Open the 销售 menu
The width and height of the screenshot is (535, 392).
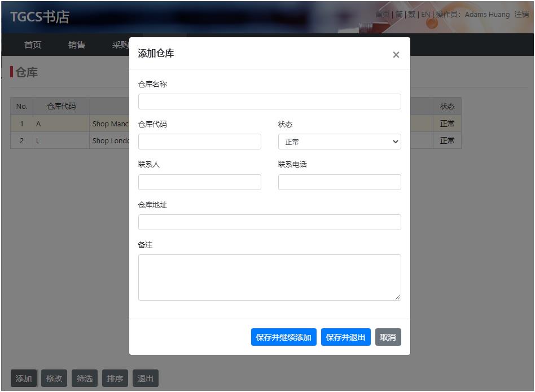coord(77,45)
